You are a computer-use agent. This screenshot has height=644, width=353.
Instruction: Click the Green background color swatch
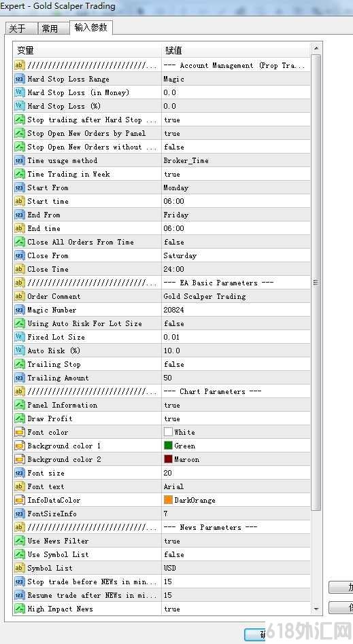pos(168,446)
